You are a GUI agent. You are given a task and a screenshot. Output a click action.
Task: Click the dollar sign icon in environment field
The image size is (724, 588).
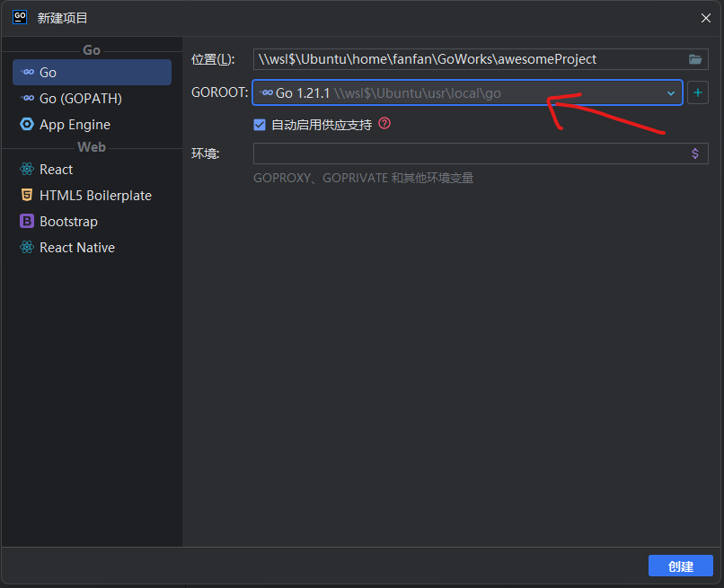[695, 154]
